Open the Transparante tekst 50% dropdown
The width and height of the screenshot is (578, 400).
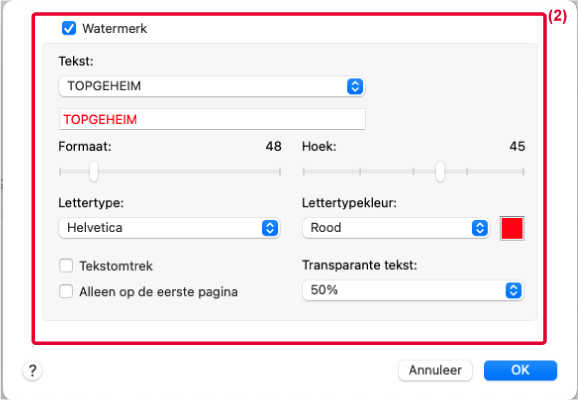pyautogui.click(x=413, y=291)
